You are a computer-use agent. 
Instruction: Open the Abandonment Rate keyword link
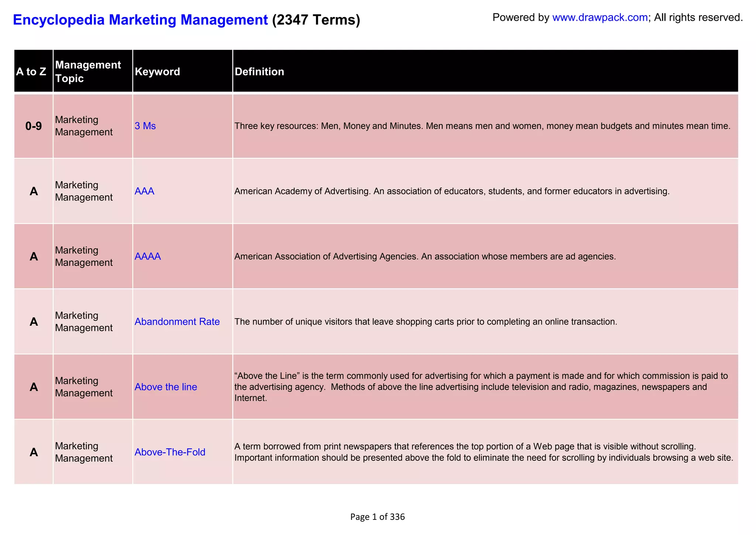(x=177, y=322)
